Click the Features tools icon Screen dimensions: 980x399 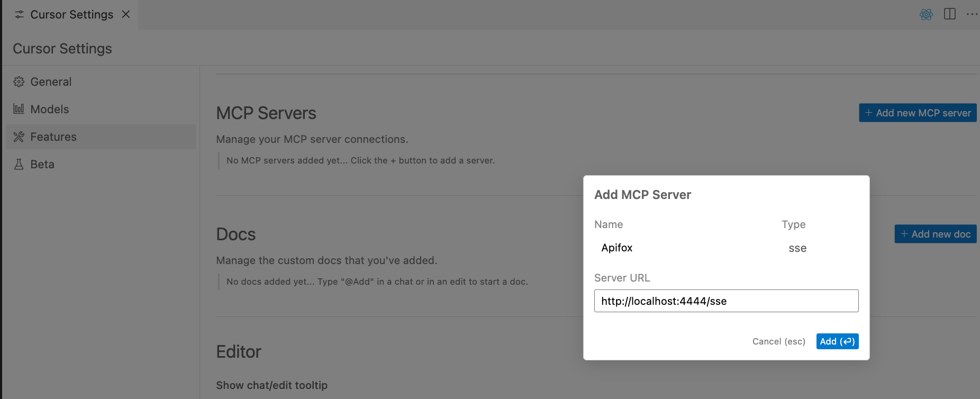[19, 137]
